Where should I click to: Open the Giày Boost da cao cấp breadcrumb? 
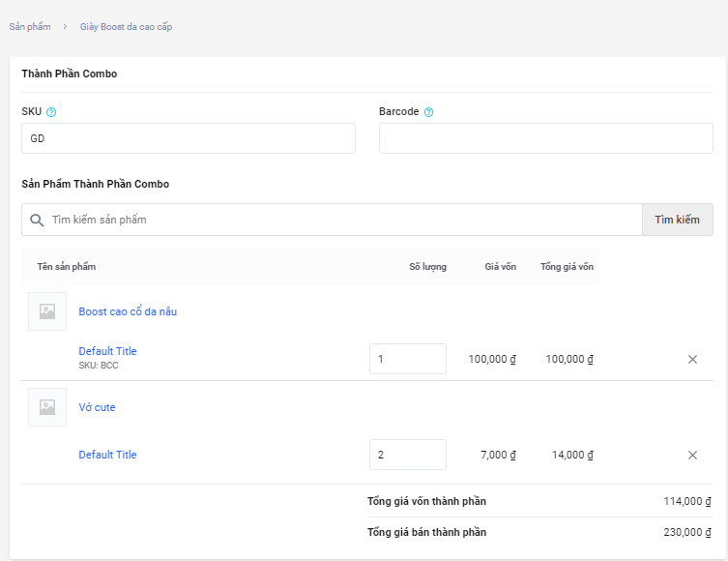click(x=126, y=27)
